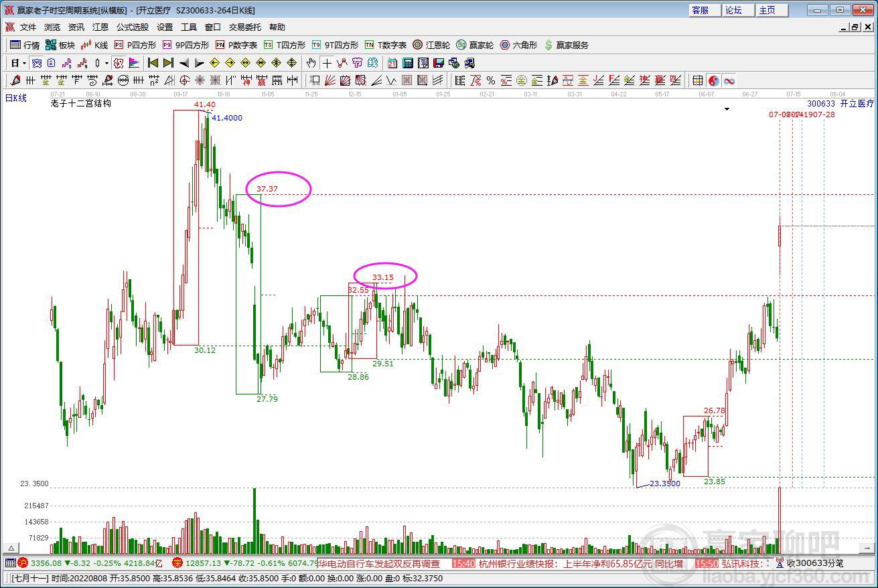The width and height of the screenshot is (878, 588).
Task: Click the floppy disk save icon
Action: (x=439, y=63)
